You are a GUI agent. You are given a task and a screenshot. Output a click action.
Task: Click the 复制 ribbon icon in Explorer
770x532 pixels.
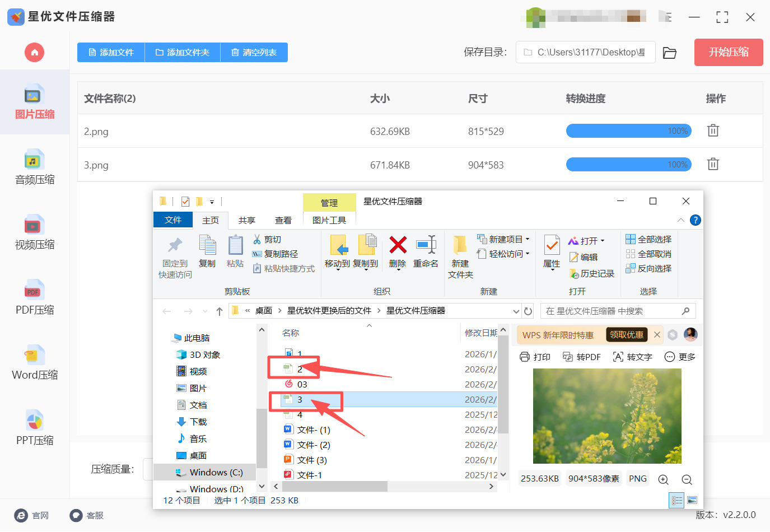pyautogui.click(x=207, y=251)
